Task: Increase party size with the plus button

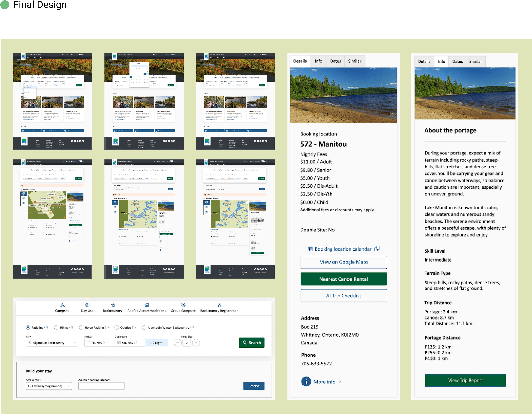Action: pos(196,343)
